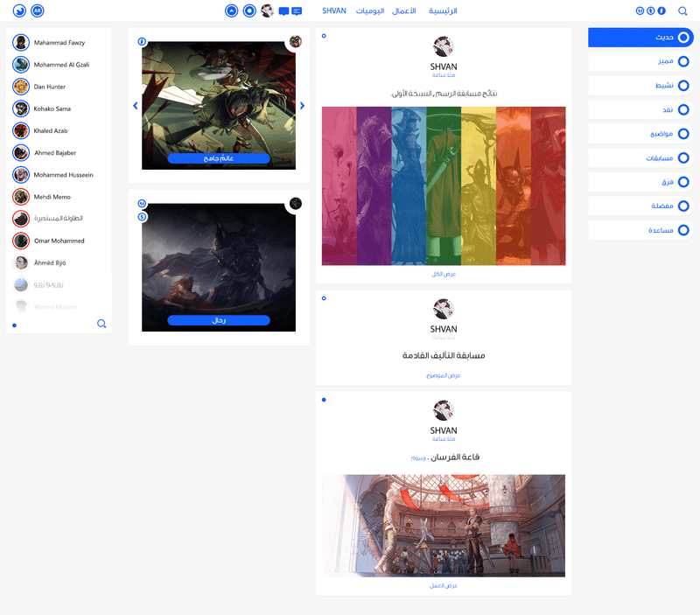
Task: Expand the members list using the bottom dot
Action: [14, 325]
